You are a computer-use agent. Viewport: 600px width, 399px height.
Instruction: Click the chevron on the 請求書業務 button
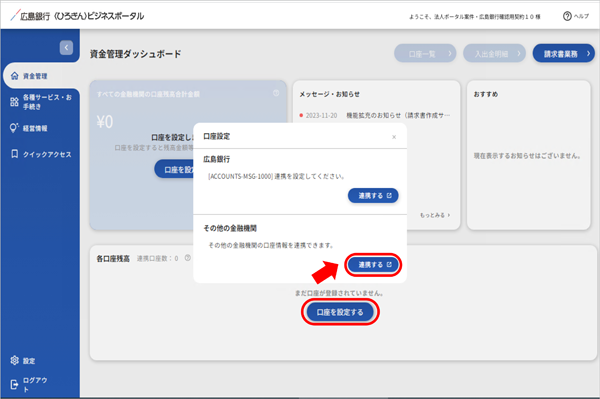589,54
